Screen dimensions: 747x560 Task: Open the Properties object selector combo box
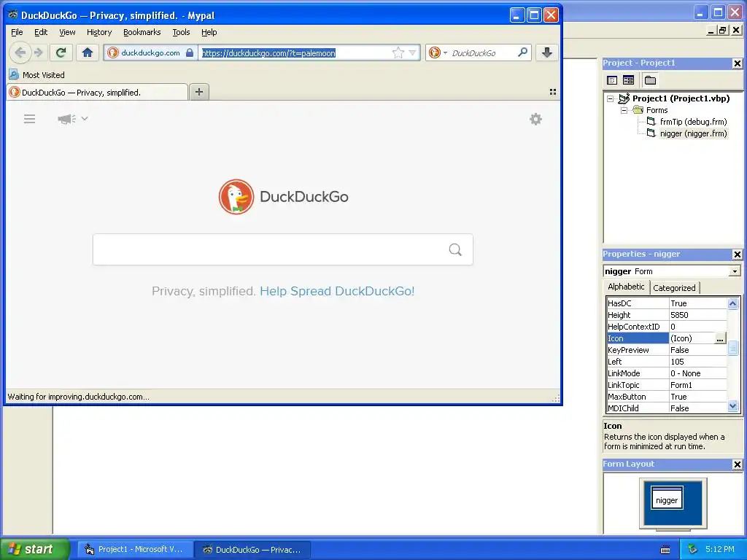672,271
